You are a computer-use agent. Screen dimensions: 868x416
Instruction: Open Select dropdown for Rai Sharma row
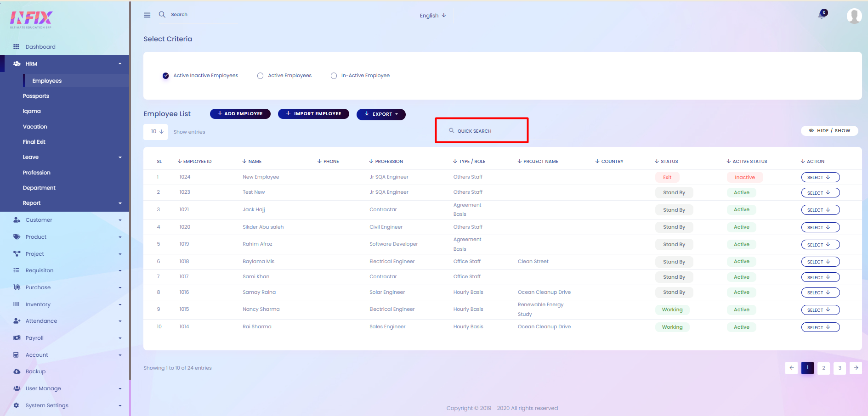tap(820, 327)
